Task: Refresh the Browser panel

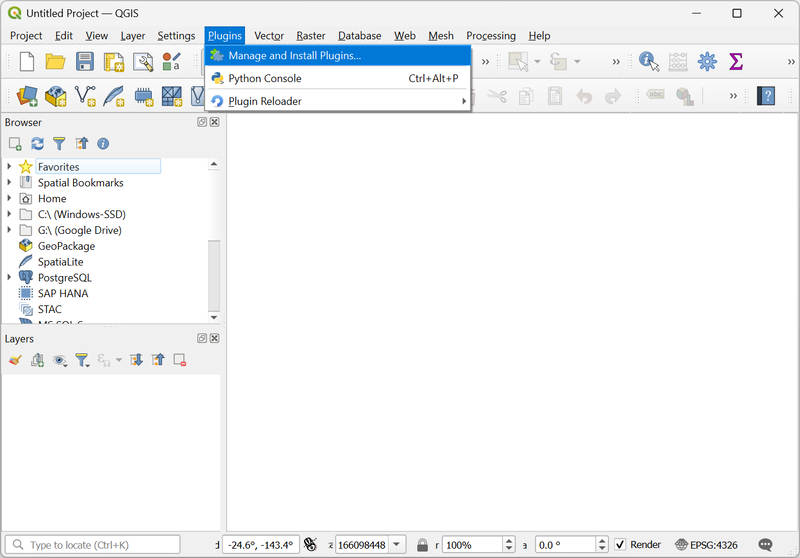Action: [x=37, y=144]
